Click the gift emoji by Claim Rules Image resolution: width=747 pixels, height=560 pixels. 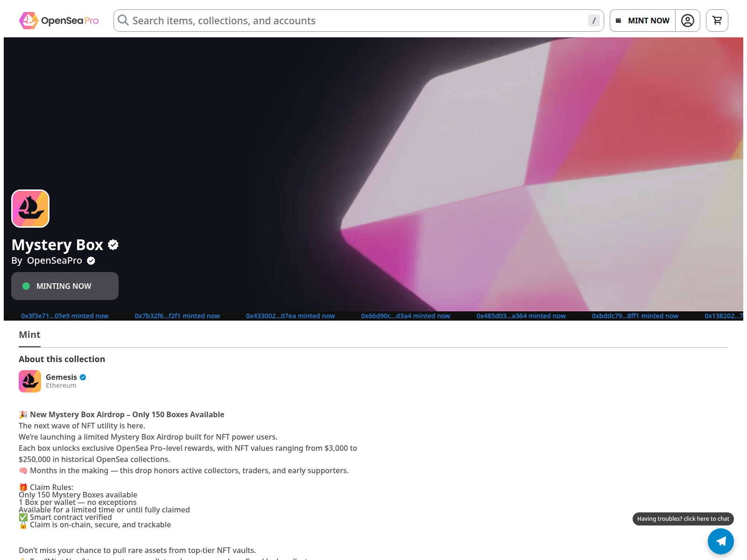(23, 487)
